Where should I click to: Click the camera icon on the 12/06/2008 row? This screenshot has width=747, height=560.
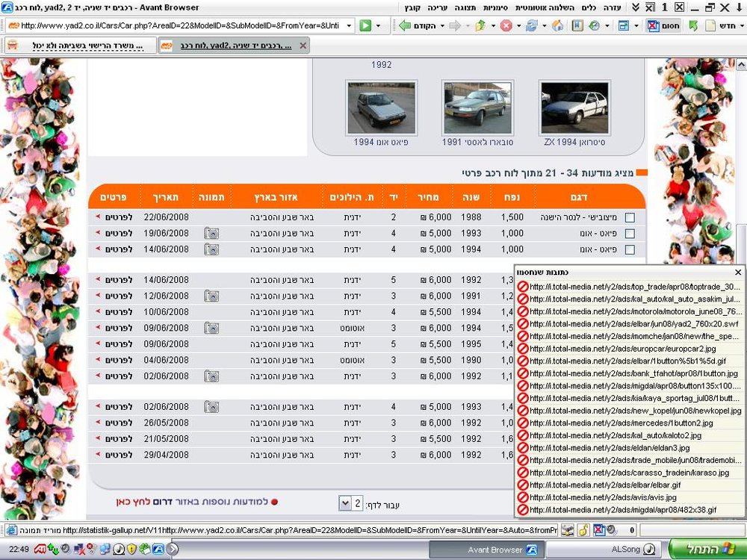pos(211,296)
